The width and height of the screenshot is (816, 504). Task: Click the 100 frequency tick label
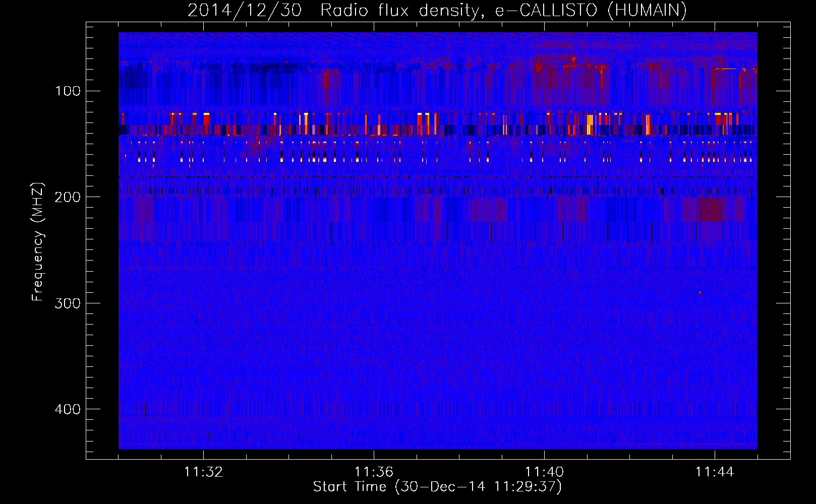(68, 91)
